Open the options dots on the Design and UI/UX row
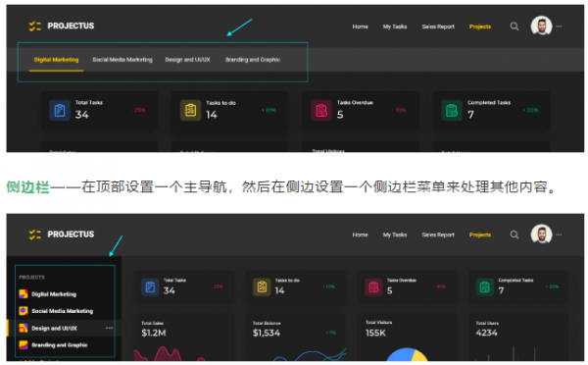588x365 pixels. click(109, 328)
